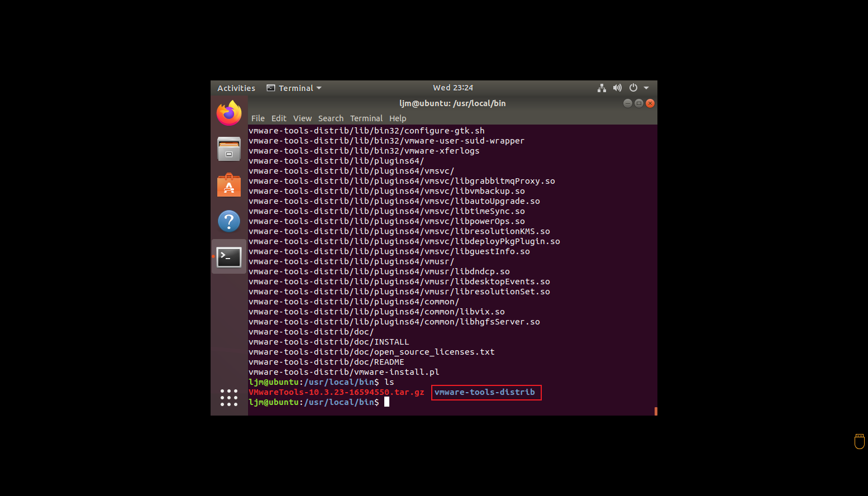Click the terminal scrollbar thumb
The height and width of the screenshot is (496, 868).
tap(656, 411)
